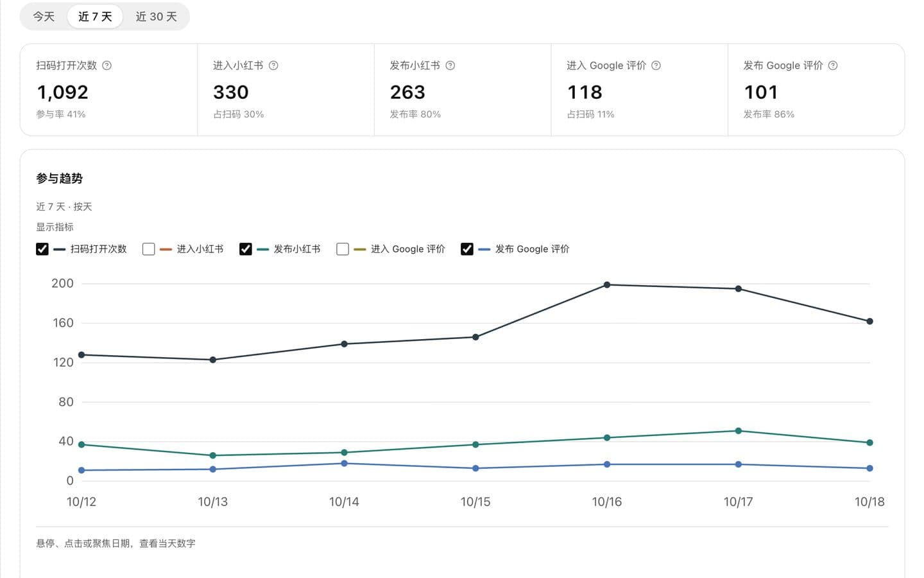The image size is (924, 578).
Task: Switch to the 近 30 天 tab
Action: click(x=156, y=17)
